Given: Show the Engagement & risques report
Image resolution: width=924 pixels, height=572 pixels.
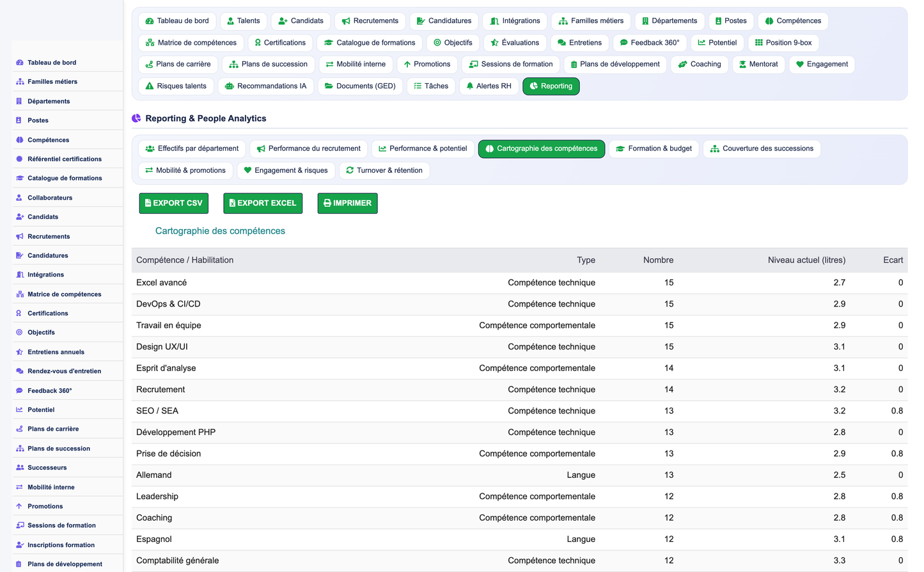Looking at the screenshot, I should click(286, 170).
